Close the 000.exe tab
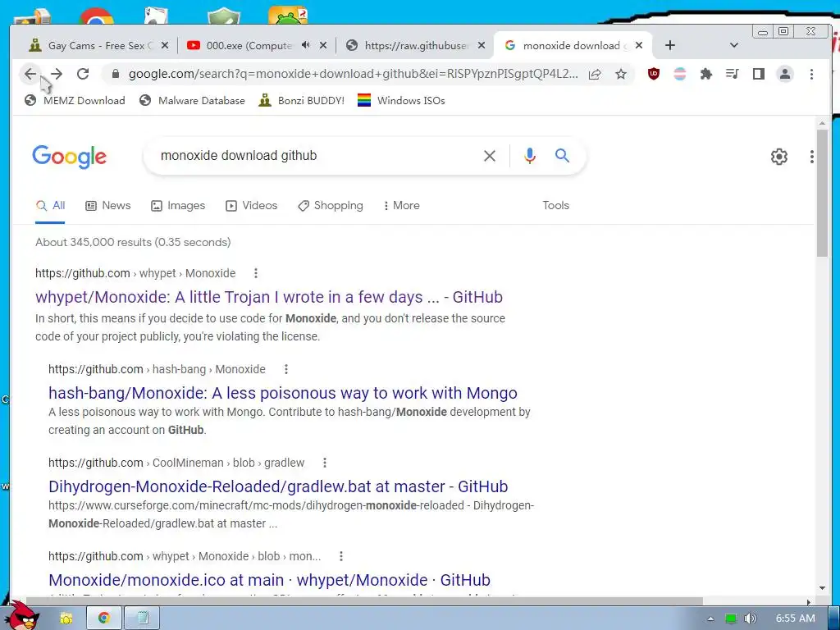This screenshot has height=630, width=840. tap(323, 46)
